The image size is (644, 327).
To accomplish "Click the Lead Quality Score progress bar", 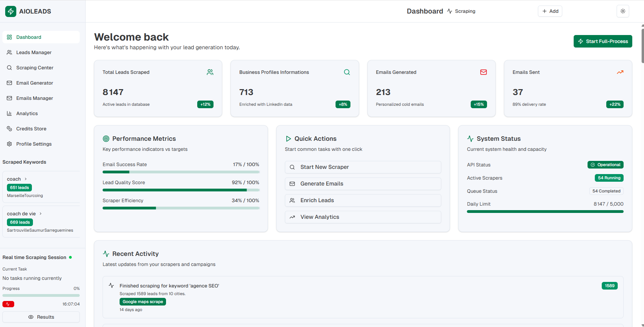I will click(181, 190).
